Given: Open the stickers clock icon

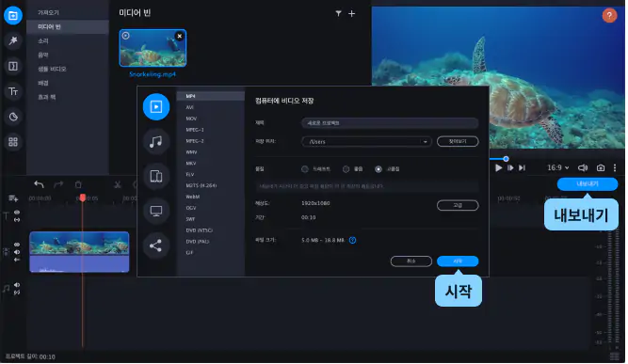Looking at the screenshot, I should (x=13, y=118).
